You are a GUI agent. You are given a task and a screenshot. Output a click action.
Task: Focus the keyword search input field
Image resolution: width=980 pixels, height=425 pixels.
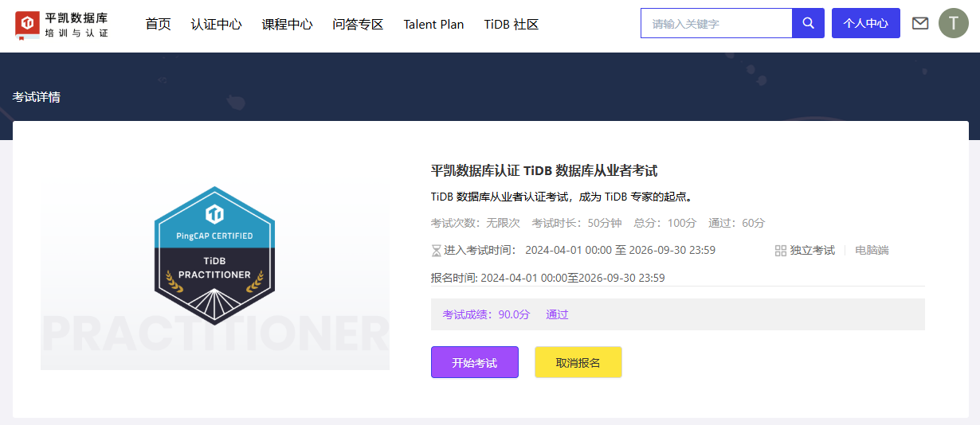pyautogui.click(x=716, y=23)
